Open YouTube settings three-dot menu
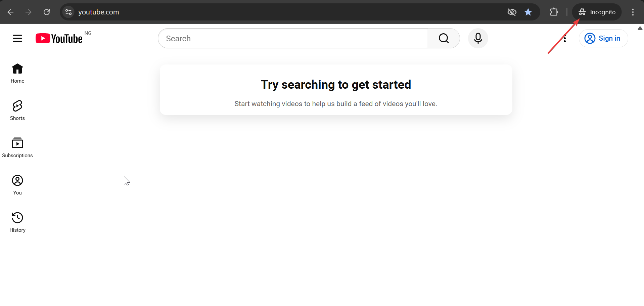This screenshot has width=644, height=306. (565, 39)
